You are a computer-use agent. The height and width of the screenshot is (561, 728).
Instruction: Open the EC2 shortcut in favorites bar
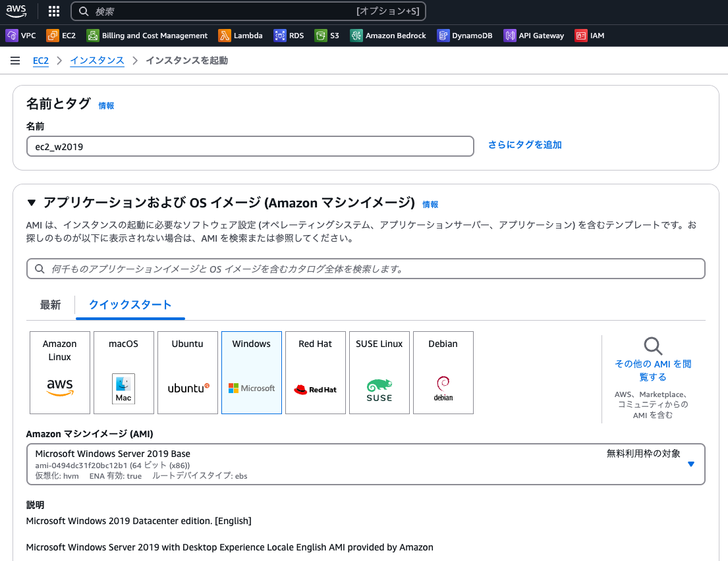(61, 36)
